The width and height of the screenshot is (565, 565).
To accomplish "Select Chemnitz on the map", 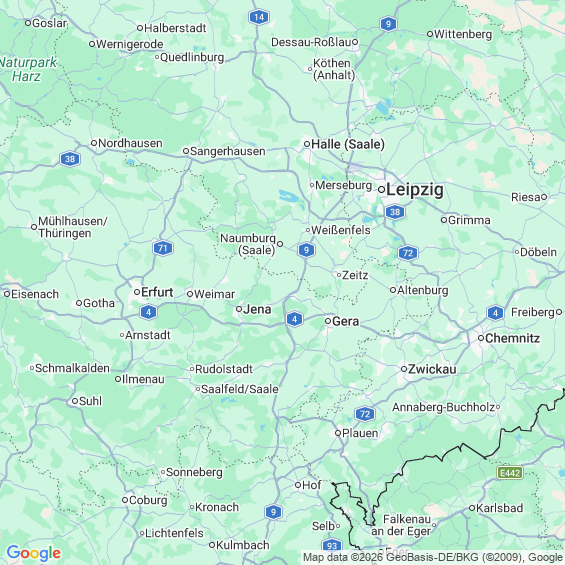I will coord(512,338).
